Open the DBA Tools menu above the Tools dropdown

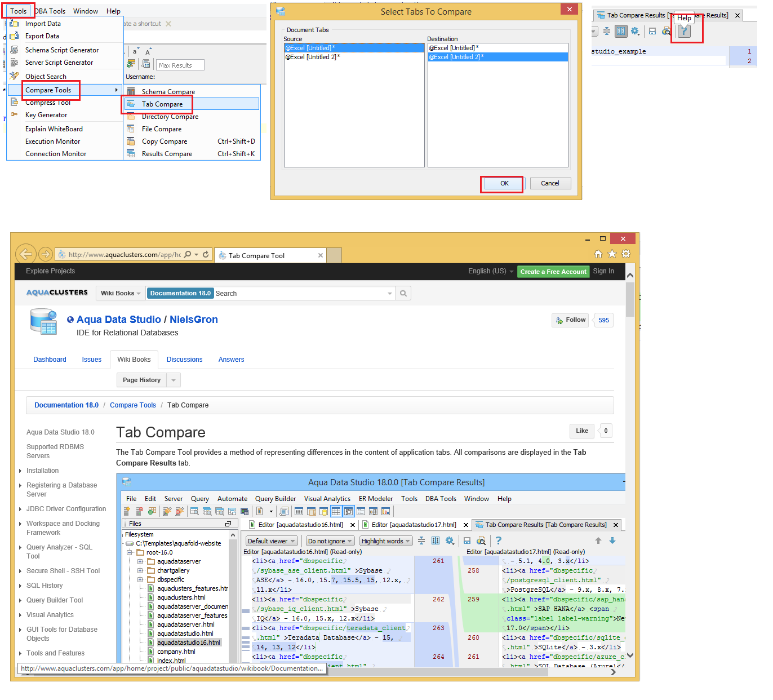[x=51, y=11]
